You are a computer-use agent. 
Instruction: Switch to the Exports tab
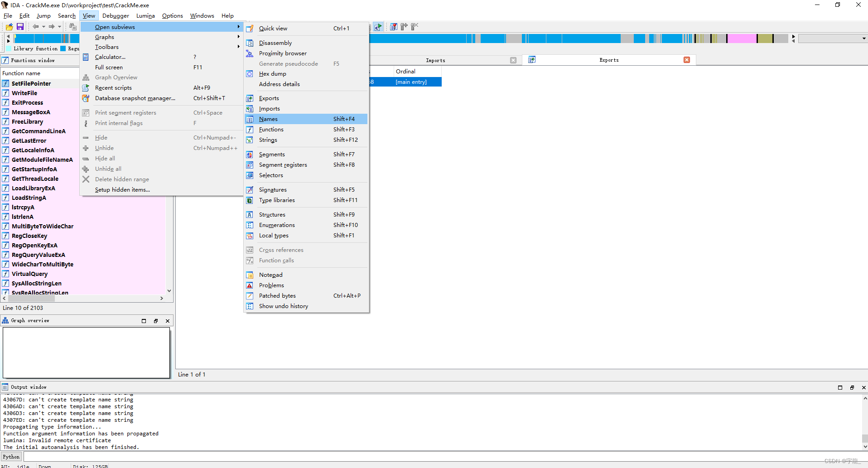609,60
